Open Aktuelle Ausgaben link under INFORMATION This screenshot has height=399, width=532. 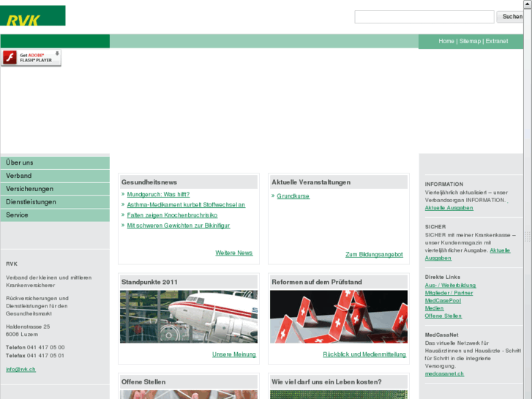(x=449, y=208)
